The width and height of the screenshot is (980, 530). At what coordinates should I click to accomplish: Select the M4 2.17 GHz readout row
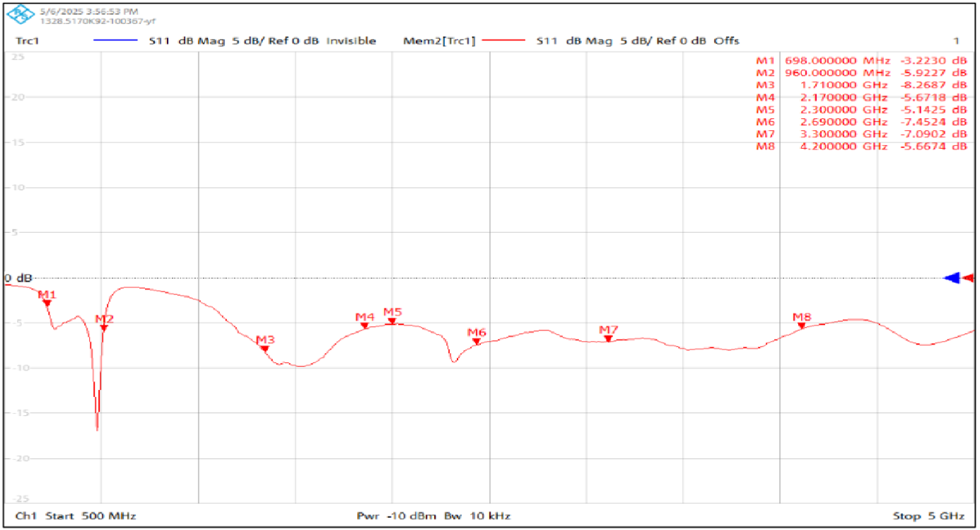(861, 97)
